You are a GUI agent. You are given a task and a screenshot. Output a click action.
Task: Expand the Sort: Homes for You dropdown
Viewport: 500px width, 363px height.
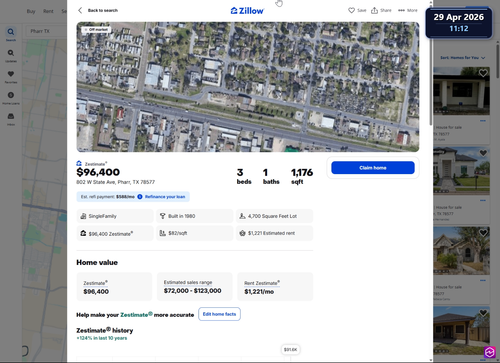(463, 58)
